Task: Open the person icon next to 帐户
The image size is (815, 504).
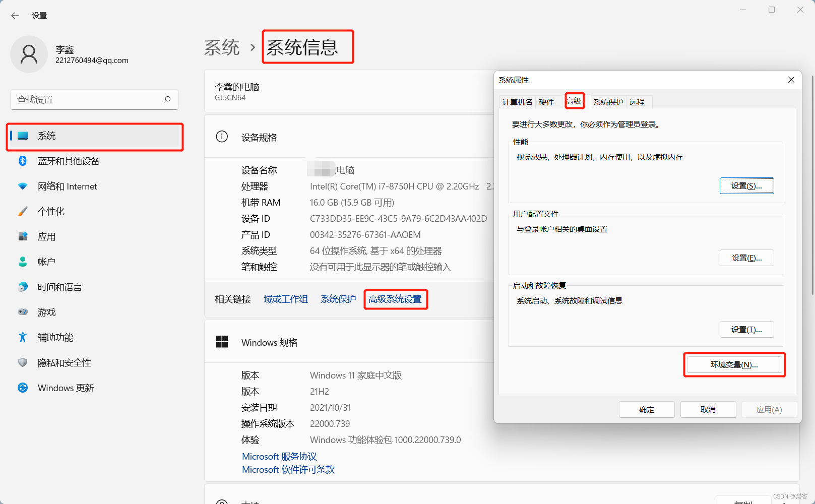Action: point(23,262)
